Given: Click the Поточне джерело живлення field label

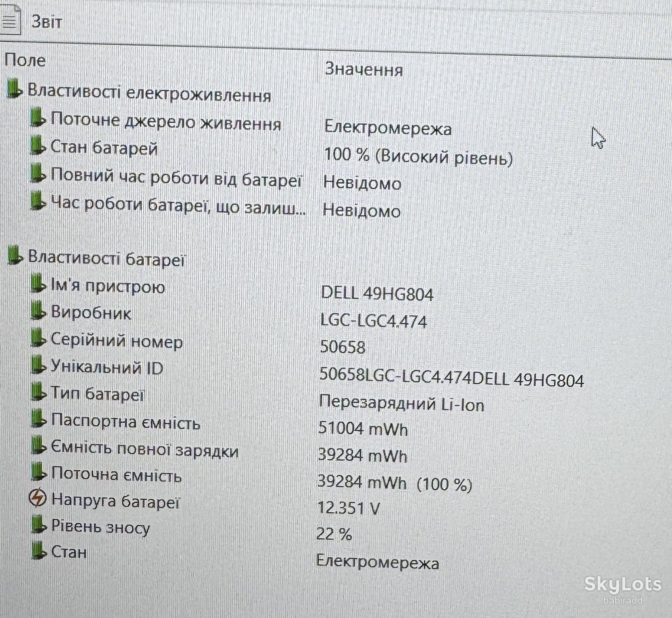Looking at the screenshot, I should pos(166,121).
